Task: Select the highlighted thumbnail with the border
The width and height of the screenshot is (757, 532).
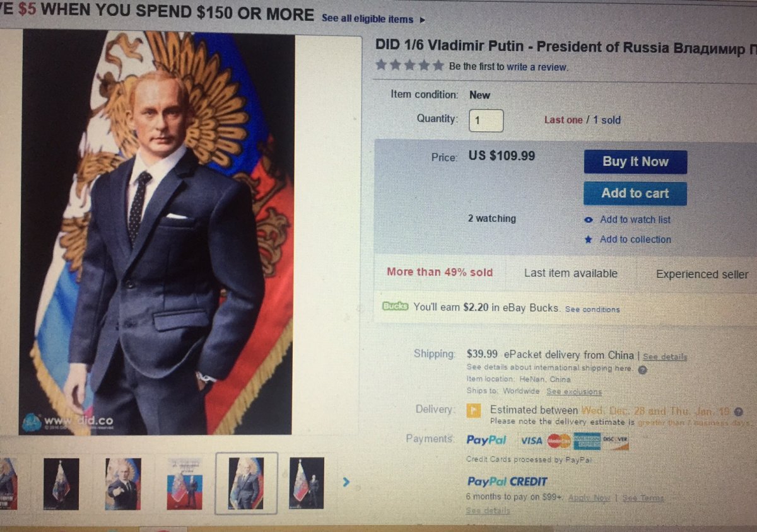Action: pyautogui.click(x=246, y=483)
